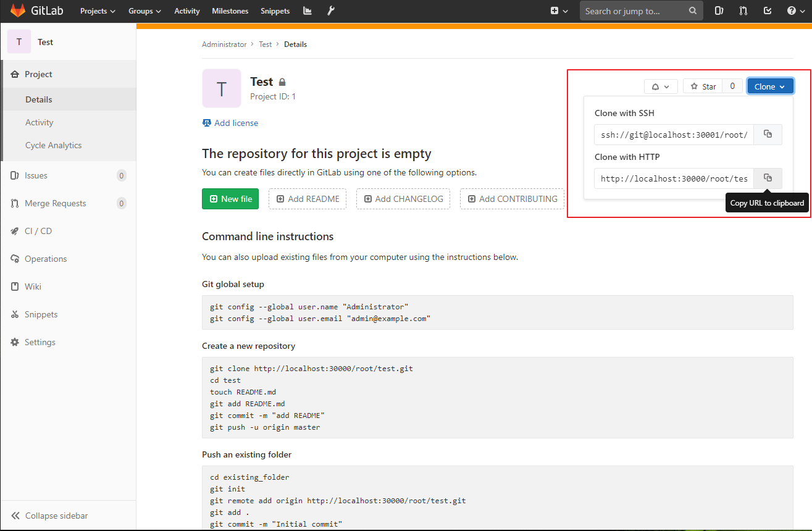Open the Projects dropdown menu
Image resolution: width=812 pixels, height=531 pixels.
[98, 11]
